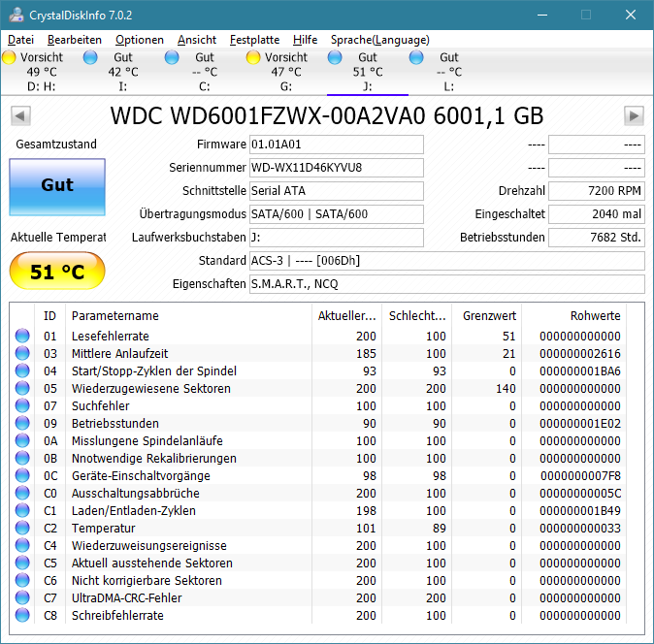This screenshot has height=644, width=654.
Task: Click status orb of Schreibfehlerrate row
Action: pos(22,615)
